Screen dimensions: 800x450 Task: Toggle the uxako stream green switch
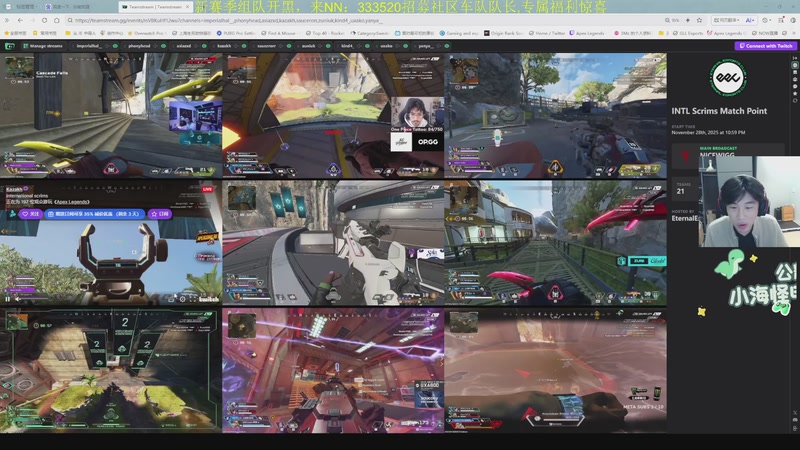coord(406,46)
